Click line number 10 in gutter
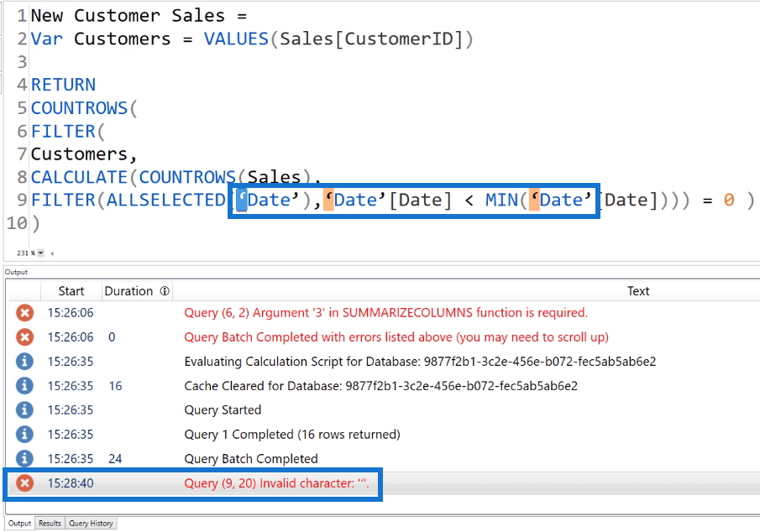The image size is (760, 532). tap(17, 223)
